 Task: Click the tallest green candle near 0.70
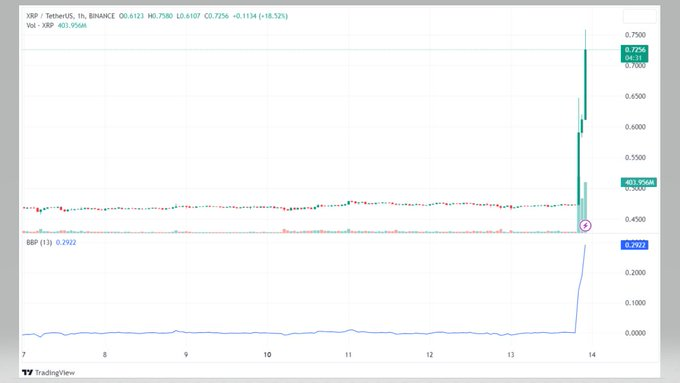coord(585,85)
